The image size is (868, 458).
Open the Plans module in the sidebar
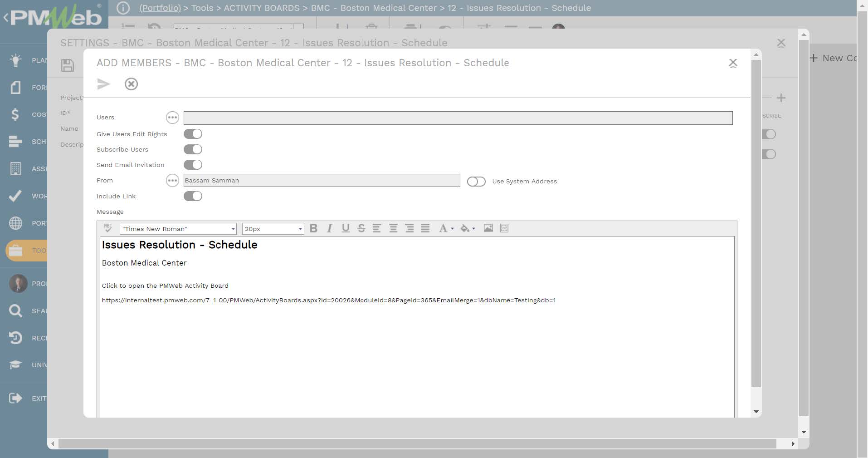tap(16, 60)
